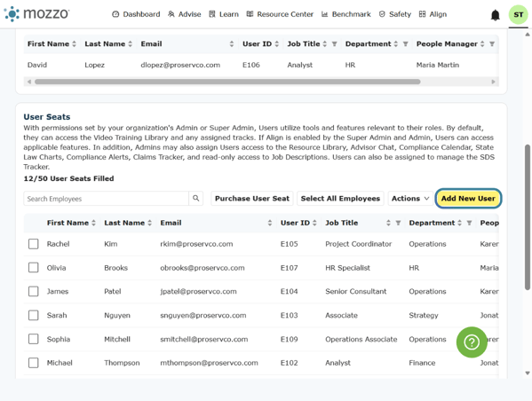Filter upper table by People Manager
Screen dimensions: 532x401
(x=492, y=43)
